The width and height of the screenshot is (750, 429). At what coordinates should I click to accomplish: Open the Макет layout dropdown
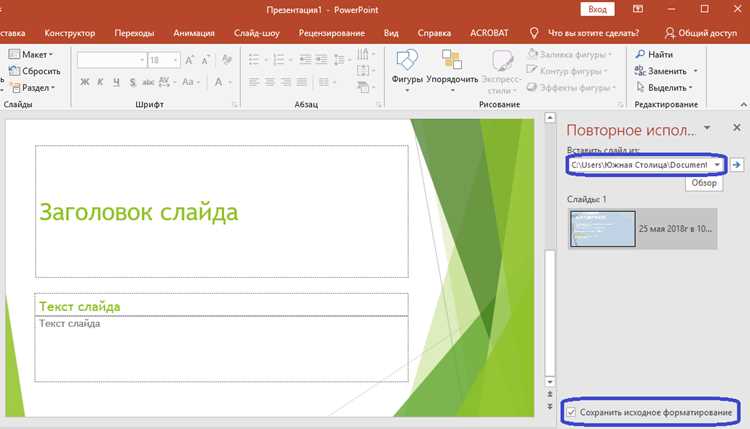[x=31, y=55]
